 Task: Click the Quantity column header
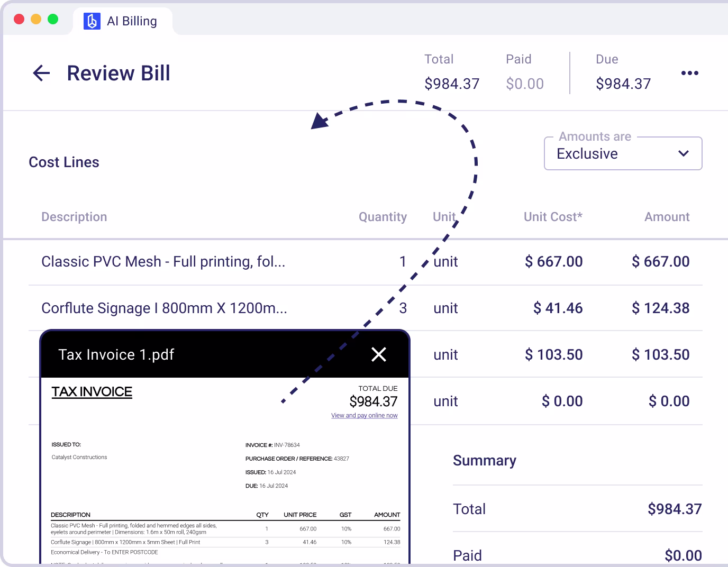tap(383, 217)
